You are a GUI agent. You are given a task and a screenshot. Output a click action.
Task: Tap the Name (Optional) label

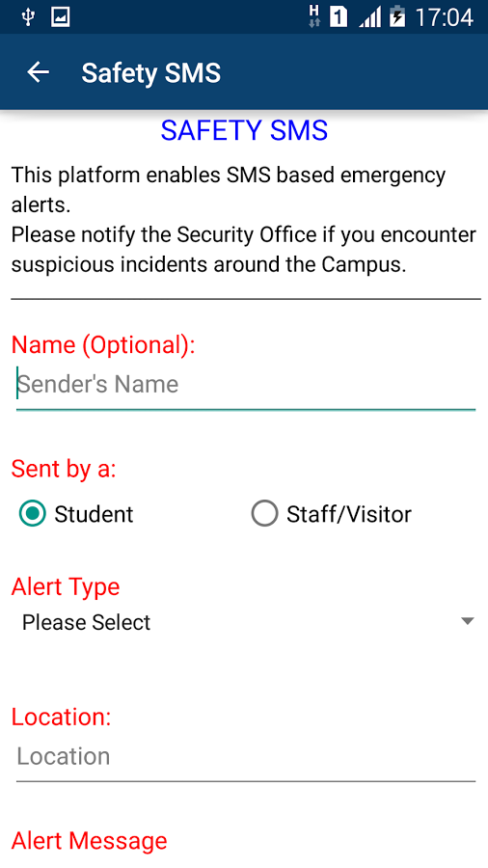pos(103,345)
